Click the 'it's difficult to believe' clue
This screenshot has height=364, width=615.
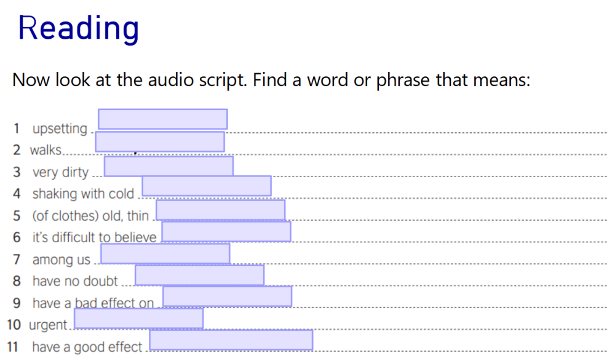[x=94, y=237]
